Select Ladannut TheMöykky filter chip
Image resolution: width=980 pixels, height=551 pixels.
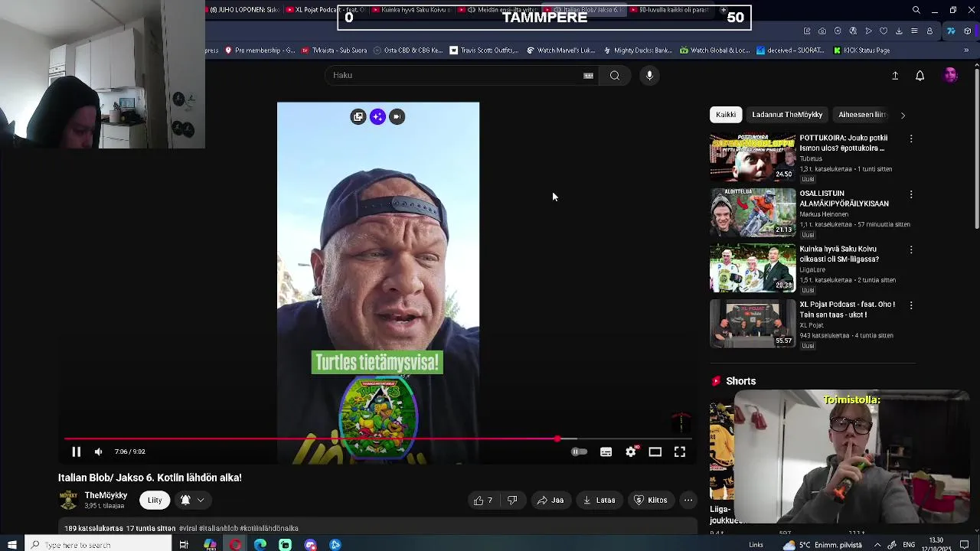tap(787, 115)
